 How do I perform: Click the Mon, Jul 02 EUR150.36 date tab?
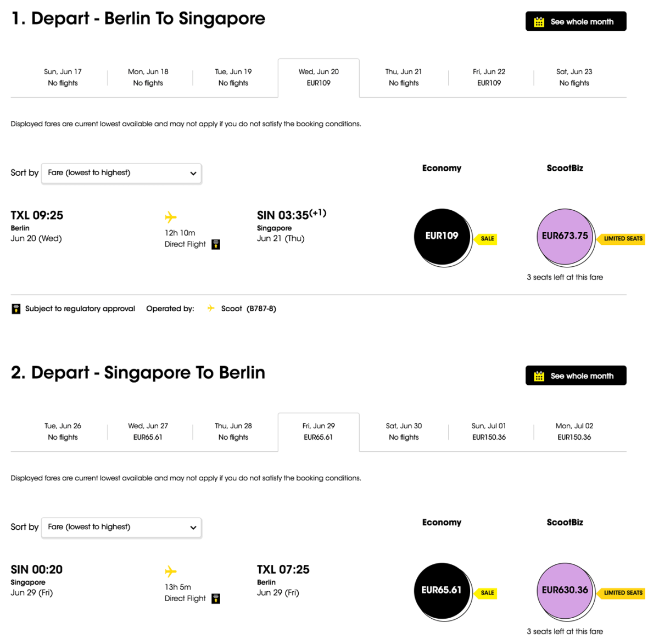(574, 432)
